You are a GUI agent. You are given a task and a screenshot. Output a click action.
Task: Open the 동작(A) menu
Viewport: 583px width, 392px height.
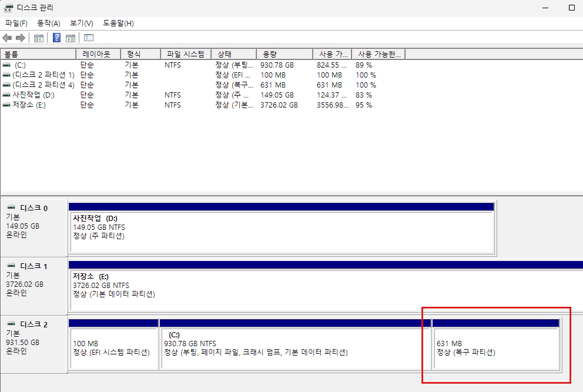tap(49, 24)
